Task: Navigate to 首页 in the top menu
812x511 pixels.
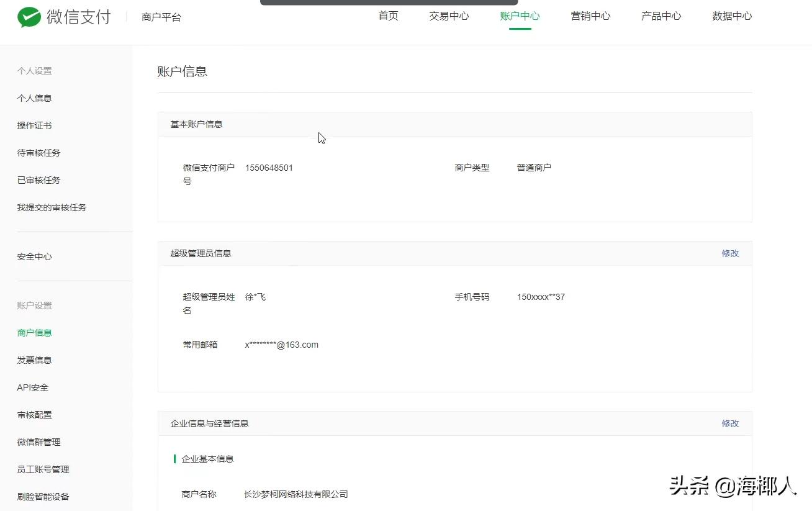Action: (388, 16)
